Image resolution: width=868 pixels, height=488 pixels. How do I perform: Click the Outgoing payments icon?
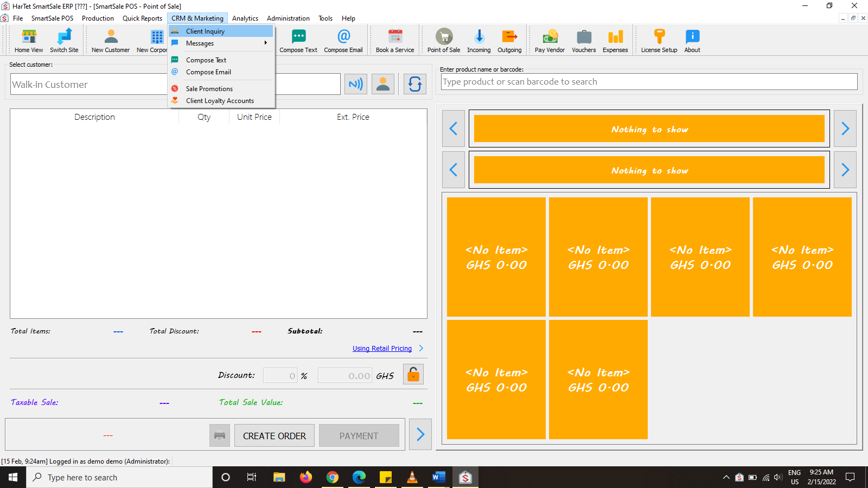pos(509,39)
